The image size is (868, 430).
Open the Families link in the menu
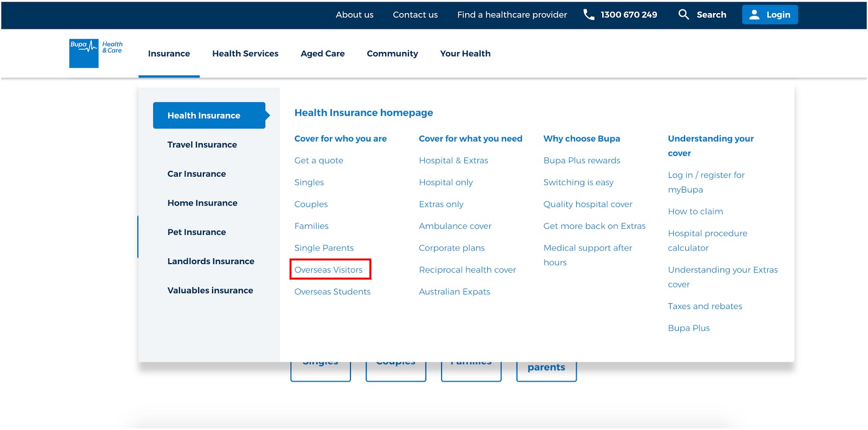pyautogui.click(x=311, y=226)
